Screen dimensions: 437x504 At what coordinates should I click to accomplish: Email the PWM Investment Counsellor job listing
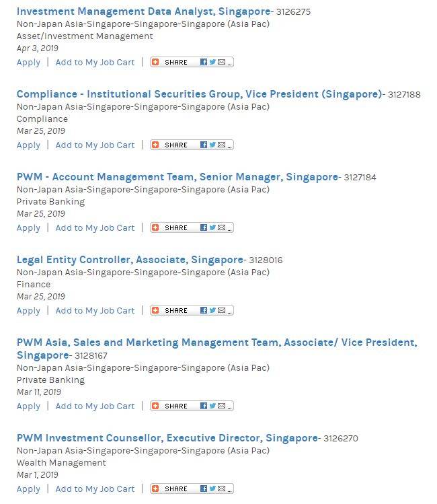221,489
